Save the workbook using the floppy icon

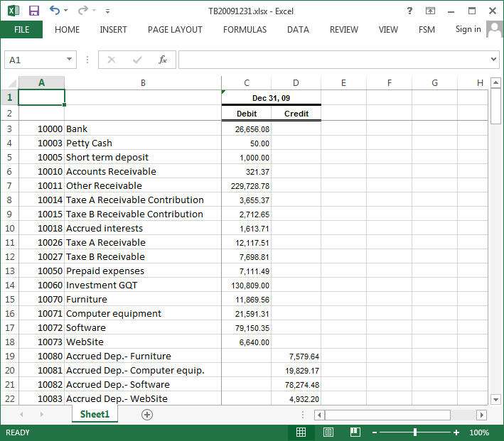click(33, 11)
